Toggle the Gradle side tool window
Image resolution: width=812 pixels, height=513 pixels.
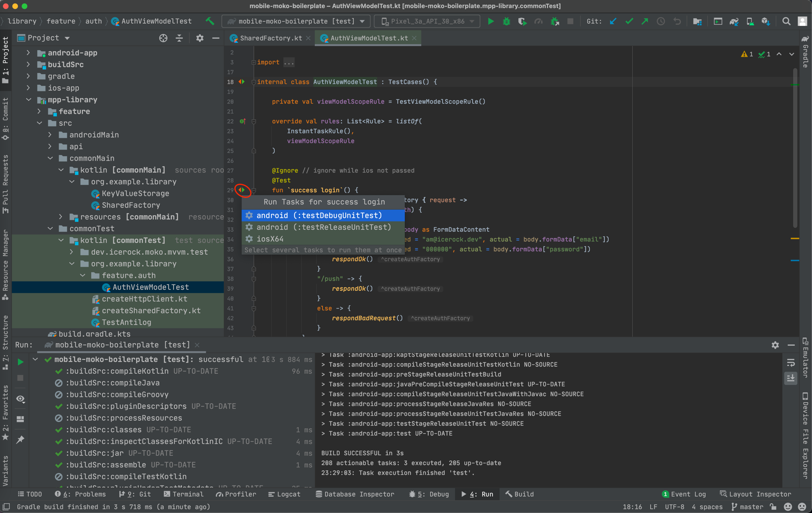805,53
